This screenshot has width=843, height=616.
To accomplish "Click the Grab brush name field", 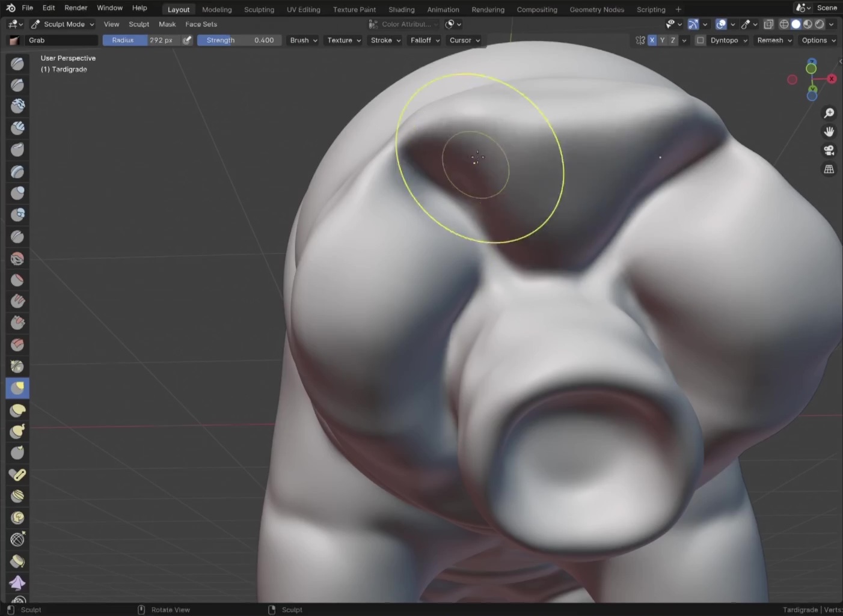I will coord(60,40).
